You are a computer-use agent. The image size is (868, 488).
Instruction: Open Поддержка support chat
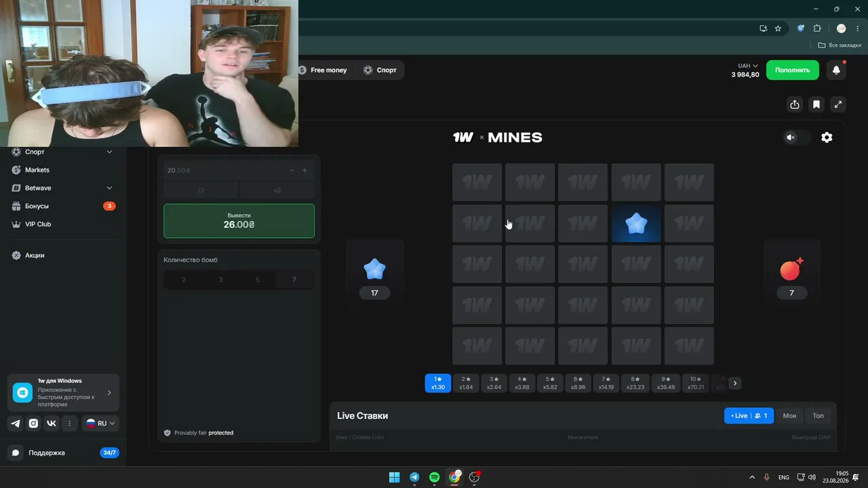(63, 453)
